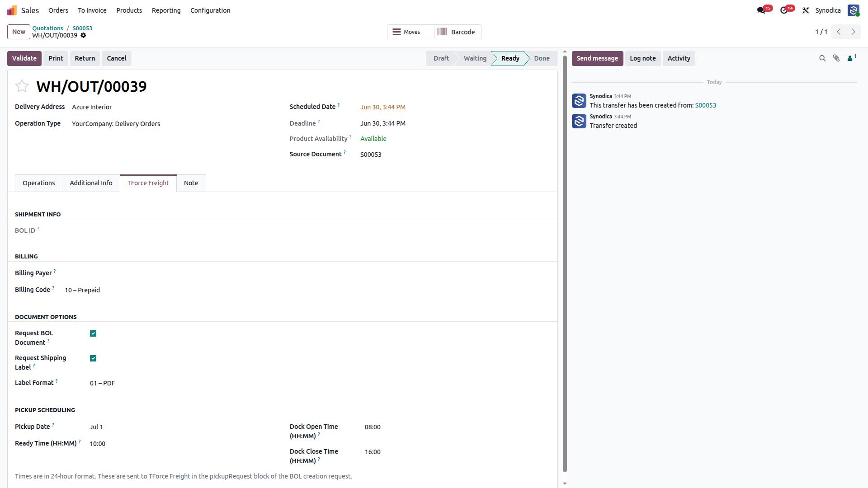
Task: Show help tooltip for Product Availability
Action: (x=350, y=137)
